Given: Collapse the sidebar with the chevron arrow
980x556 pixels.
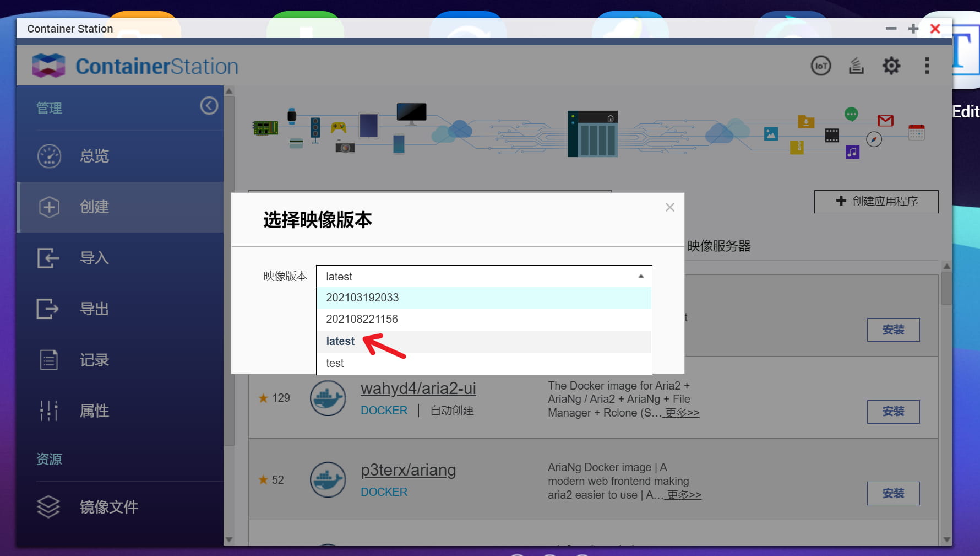Looking at the screenshot, I should coord(209,106).
